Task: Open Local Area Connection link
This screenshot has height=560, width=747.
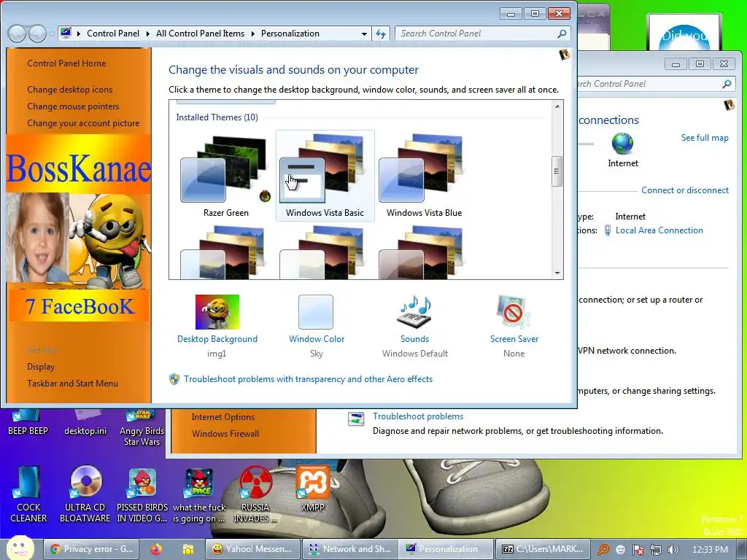Action: click(659, 230)
